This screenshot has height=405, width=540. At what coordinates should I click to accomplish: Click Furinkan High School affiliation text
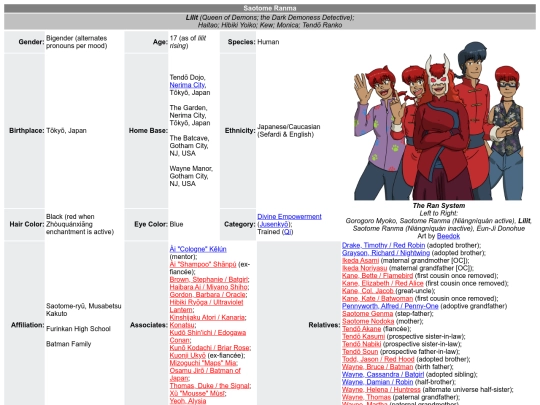pos(78,329)
